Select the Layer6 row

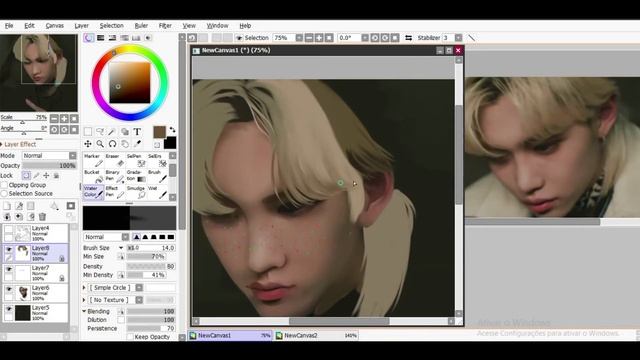36,293
